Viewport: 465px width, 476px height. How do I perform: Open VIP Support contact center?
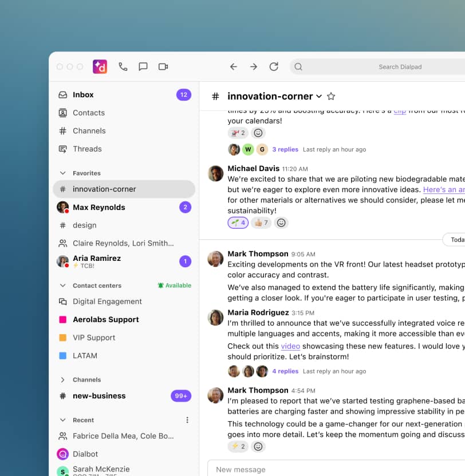(124, 338)
